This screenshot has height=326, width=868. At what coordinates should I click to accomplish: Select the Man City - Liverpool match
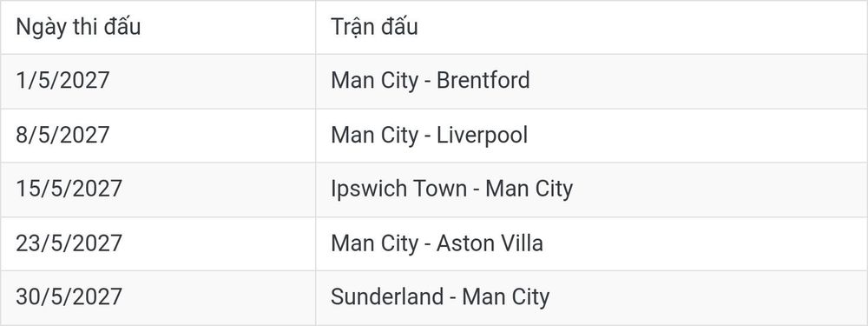(x=429, y=136)
